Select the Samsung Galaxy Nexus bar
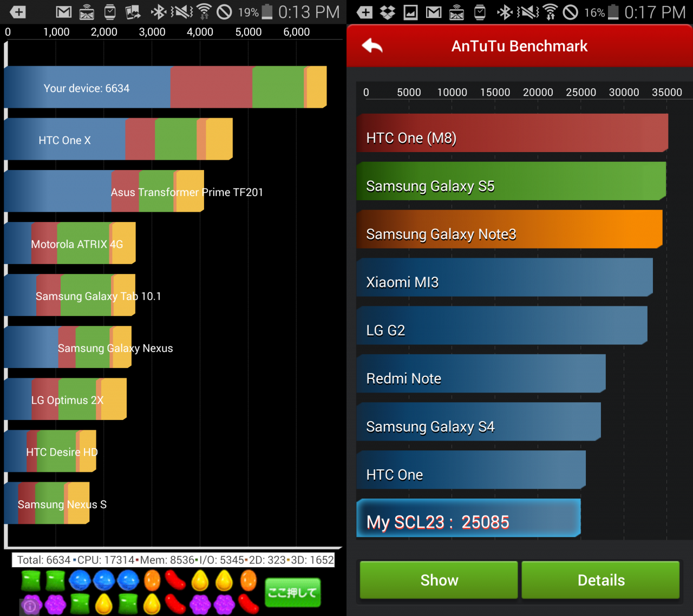Viewport: 693px width, 616px height. coord(68,347)
